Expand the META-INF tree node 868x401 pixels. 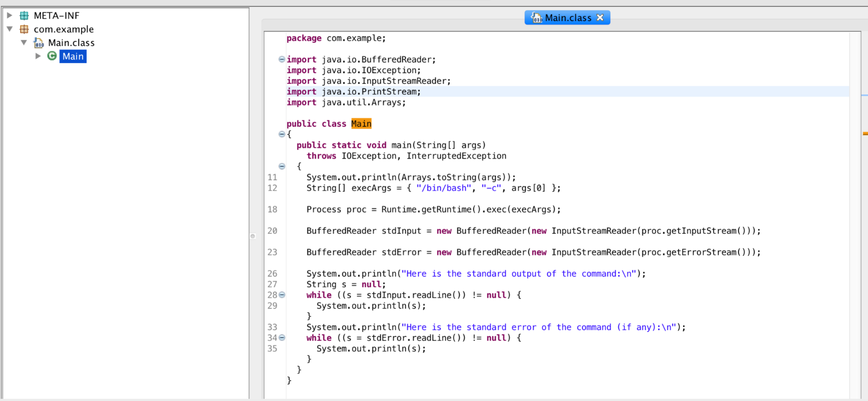10,15
